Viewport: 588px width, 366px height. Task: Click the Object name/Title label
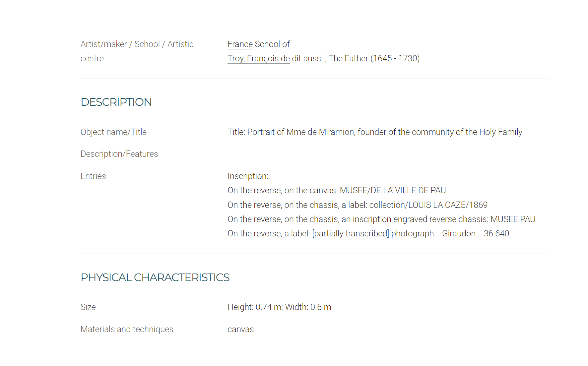coord(113,132)
